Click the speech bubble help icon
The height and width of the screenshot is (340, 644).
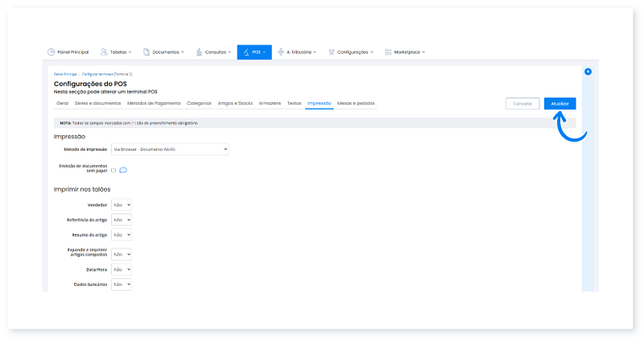click(123, 170)
